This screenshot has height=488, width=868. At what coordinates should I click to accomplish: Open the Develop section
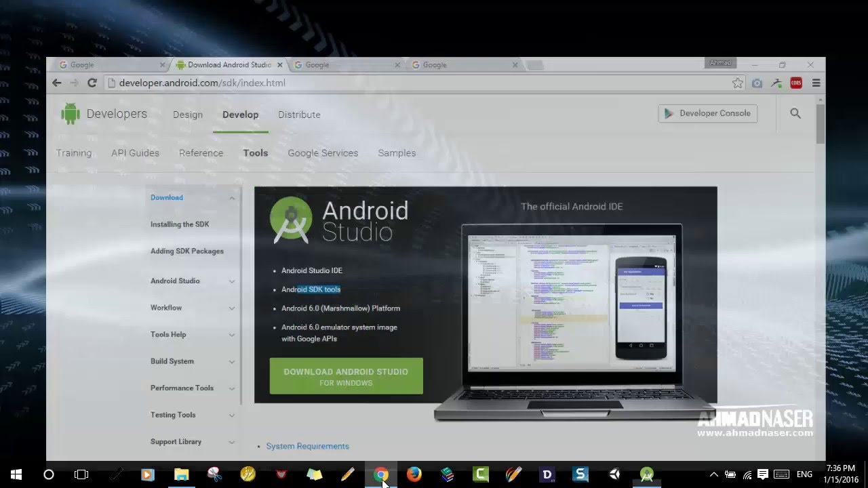(241, 115)
